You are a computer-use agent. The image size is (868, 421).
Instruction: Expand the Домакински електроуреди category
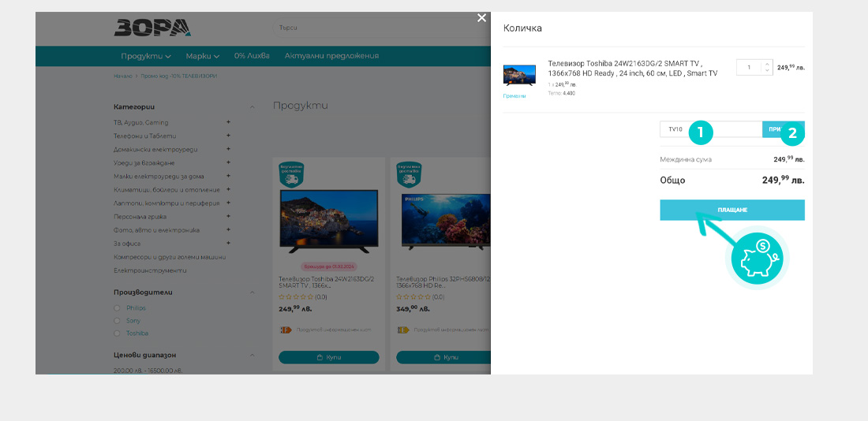(x=228, y=149)
